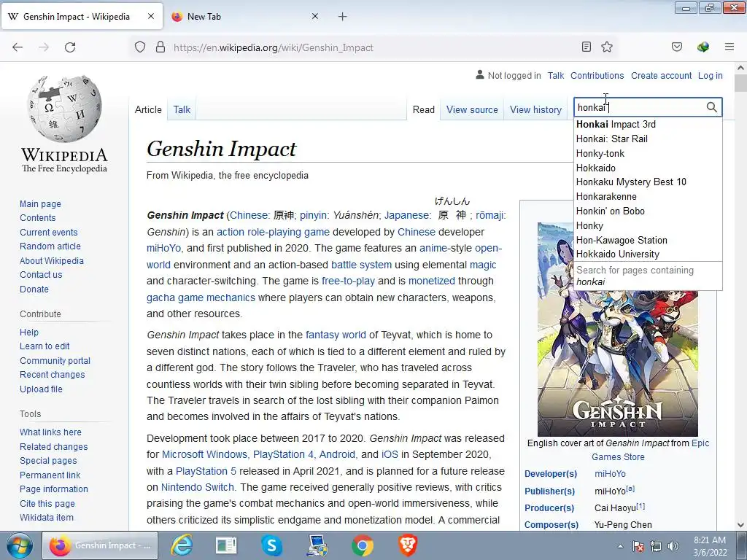Screen dimensions: 747x560
Task: Click the miHoYo link in article text
Action: point(164,248)
